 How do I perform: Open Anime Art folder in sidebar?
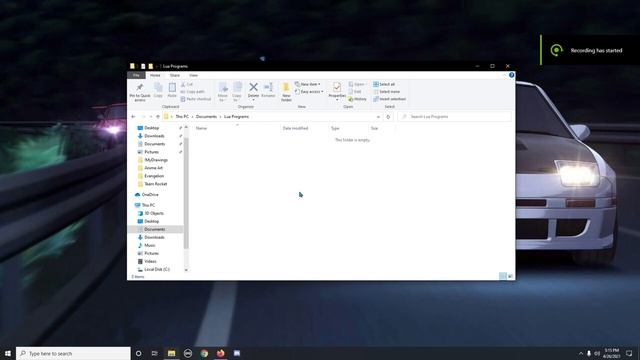click(153, 168)
